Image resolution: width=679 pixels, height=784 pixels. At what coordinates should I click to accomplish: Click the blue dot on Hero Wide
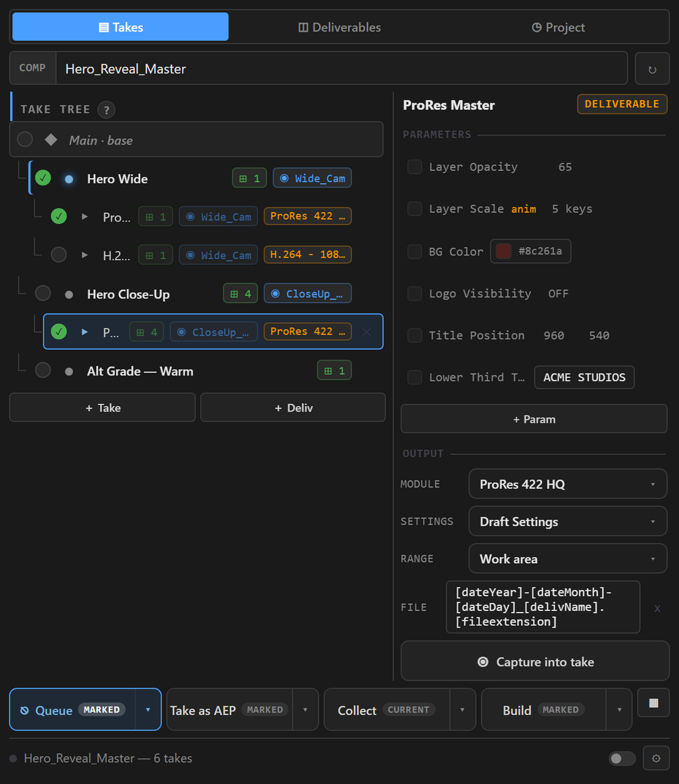tap(69, 178)
